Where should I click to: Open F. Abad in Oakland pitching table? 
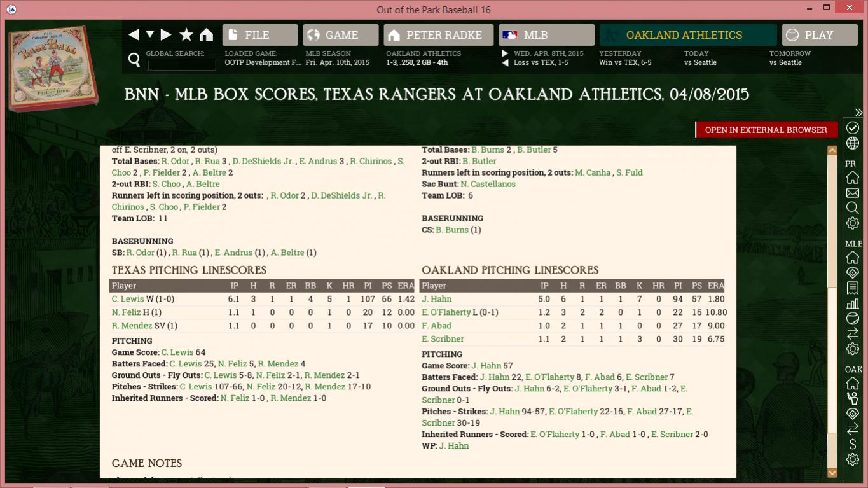coord(437,326)
